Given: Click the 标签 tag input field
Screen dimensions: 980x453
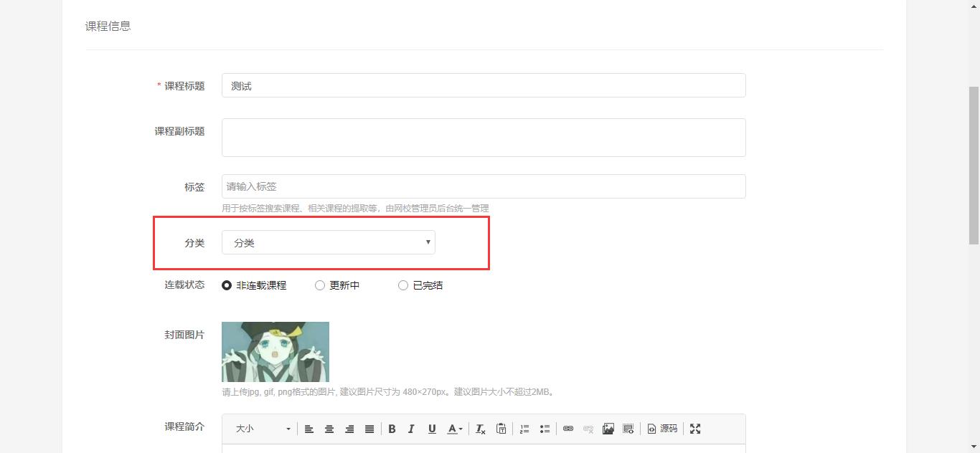Looking at the screenshot, I should [x=483, y=186].
